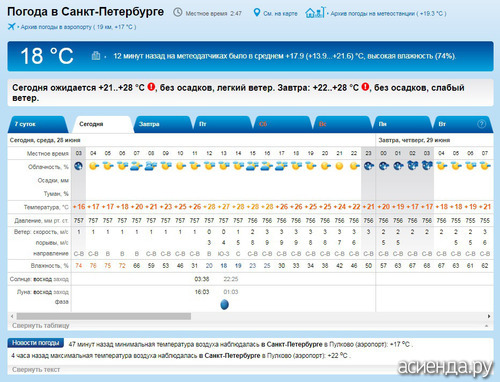Screen dimensions: 500x382
Task: Click the sensor icon in blue banner
Action: click(96, 55)
